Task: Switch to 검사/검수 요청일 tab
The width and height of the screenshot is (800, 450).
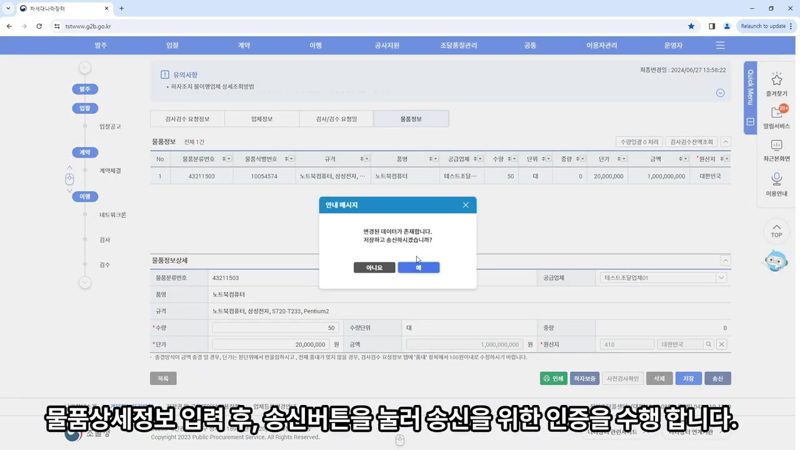Action: pos(336,119)
